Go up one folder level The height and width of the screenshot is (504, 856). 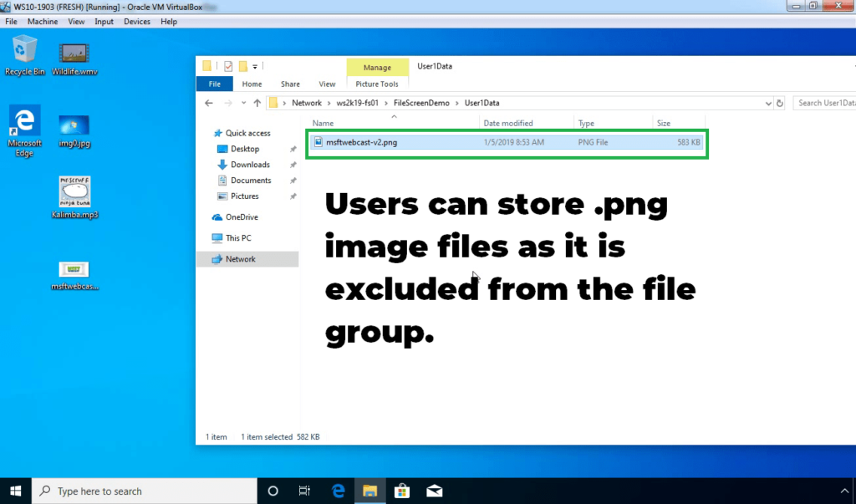pyautogui.click(x=257, y=103)
